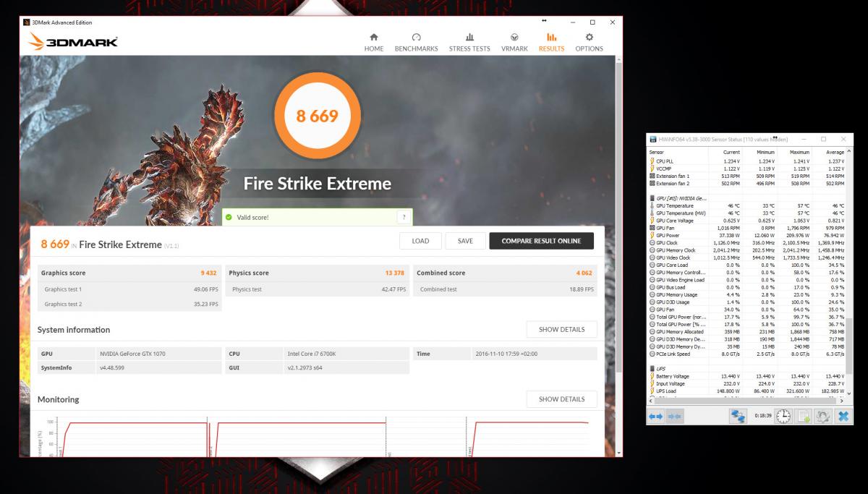
Task: Click the HWiNFO64 horizontal scrollbar
Action: point(745,400)
